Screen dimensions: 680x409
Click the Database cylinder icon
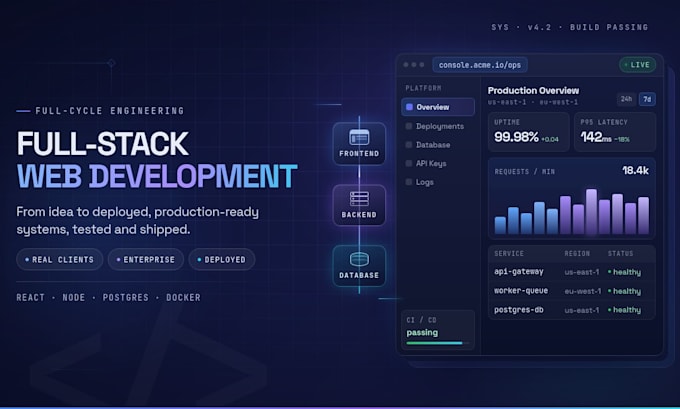click(359, 260)
